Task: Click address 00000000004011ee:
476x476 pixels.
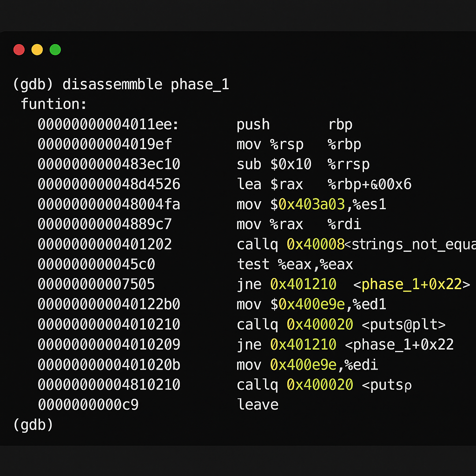Action: click(108, 125)
